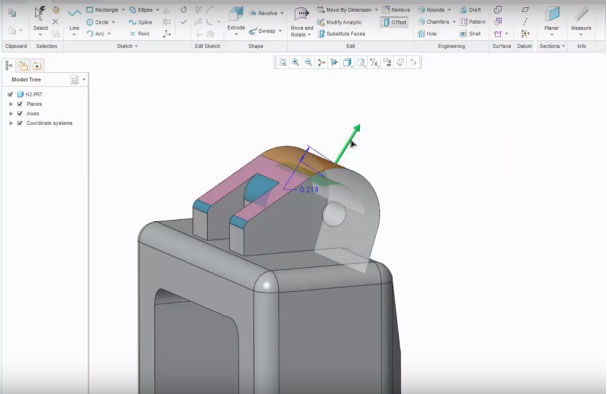
Task: Click the Remove button
Action: click(396, 10)
